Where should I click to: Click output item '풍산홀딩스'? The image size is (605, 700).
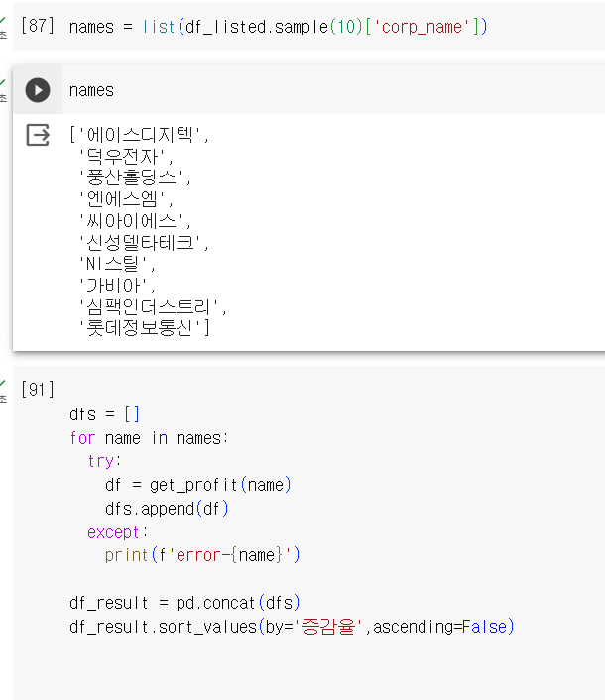(131, 177)
